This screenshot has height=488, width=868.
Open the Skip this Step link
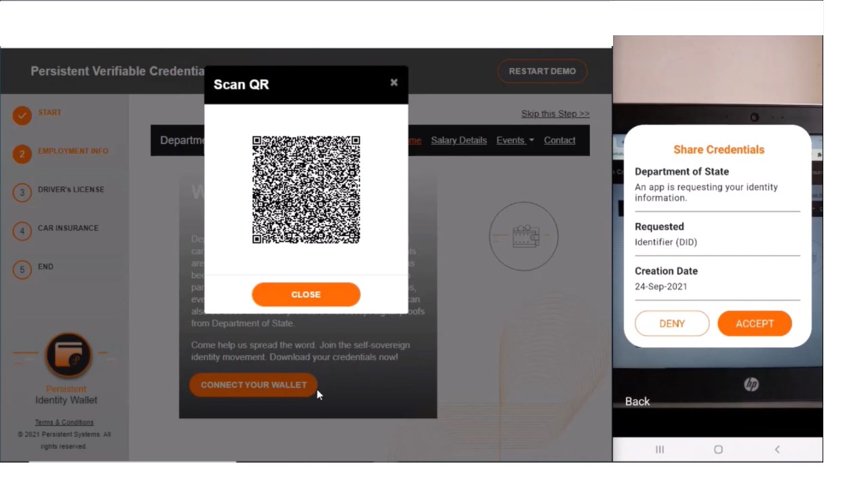555,114
